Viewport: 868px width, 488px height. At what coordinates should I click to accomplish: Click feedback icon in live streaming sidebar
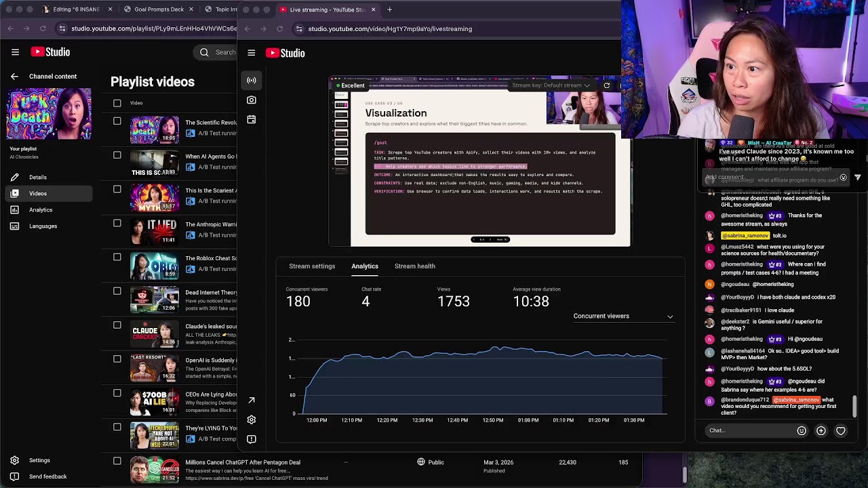pos(252,439)
